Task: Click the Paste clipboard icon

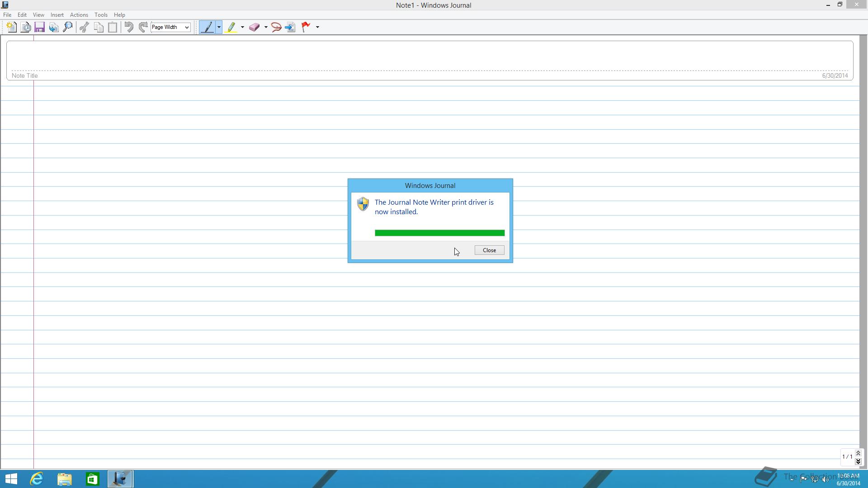Action: coord(113,27)
